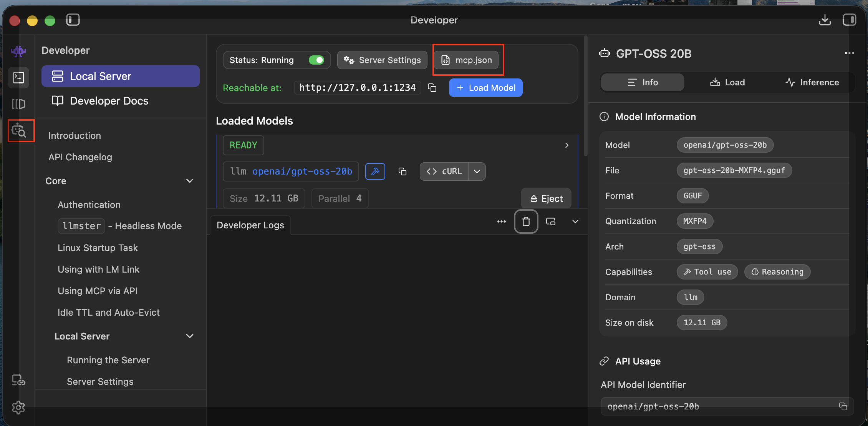Screen dimensions: 868x426
Task: Collapse the Core docs section
Action: 190,181
